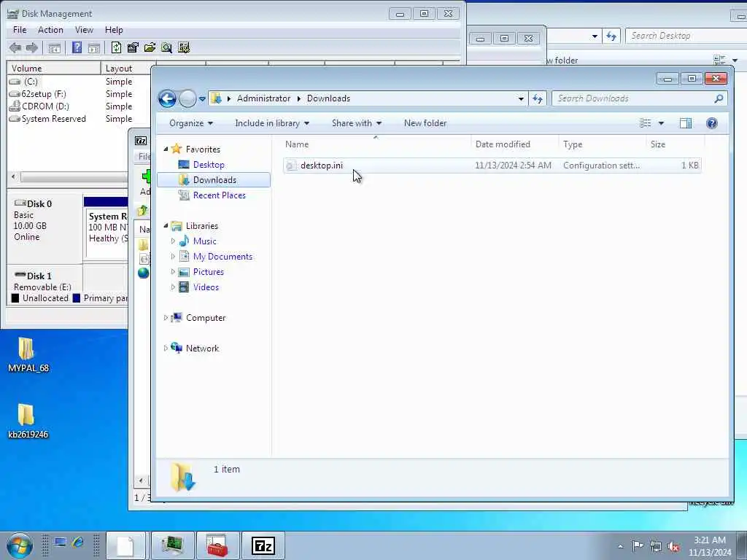Select Desktop under Favorites
This screenshot has height=560, width=747.
pyautogui.click(x=209, y=165)
